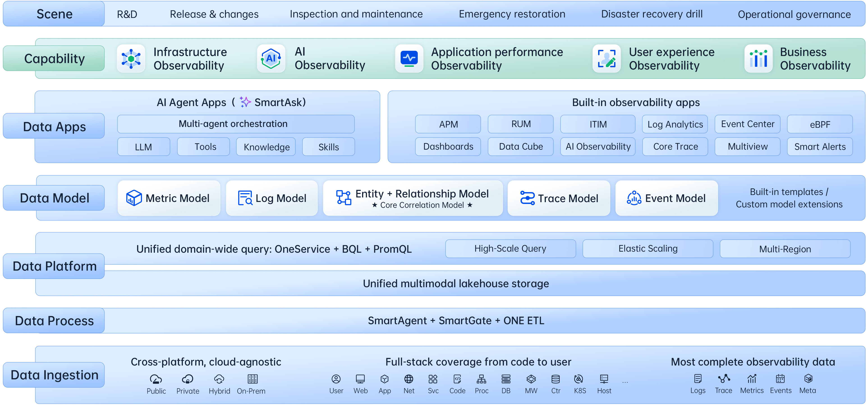Click the Data Model layer label
This screenshot has height=405, width=868.
tap(54, 198)
